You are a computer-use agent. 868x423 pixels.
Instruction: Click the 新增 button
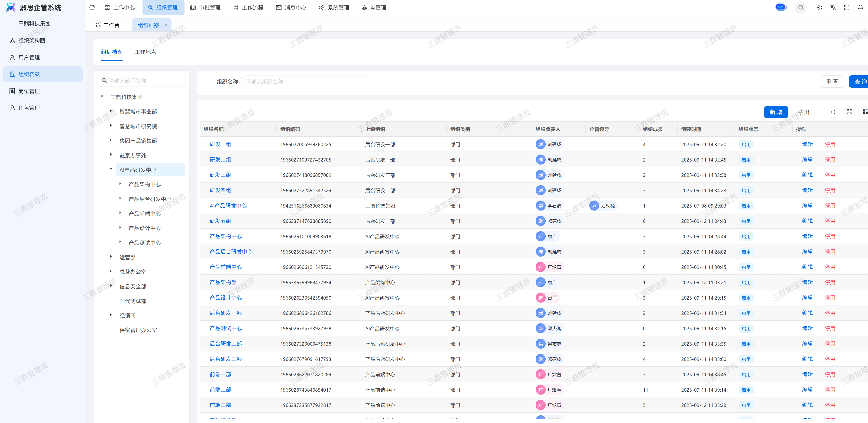tap(776, 112)
